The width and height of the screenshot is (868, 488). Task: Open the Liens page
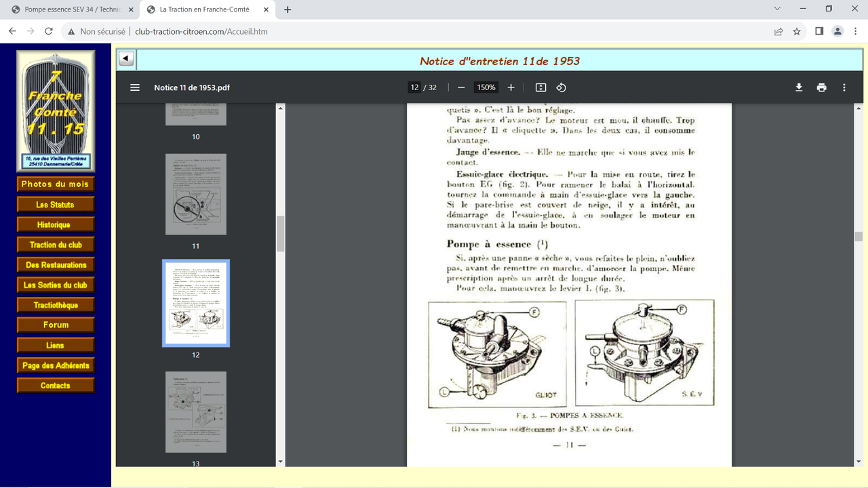tap(56, 346)
